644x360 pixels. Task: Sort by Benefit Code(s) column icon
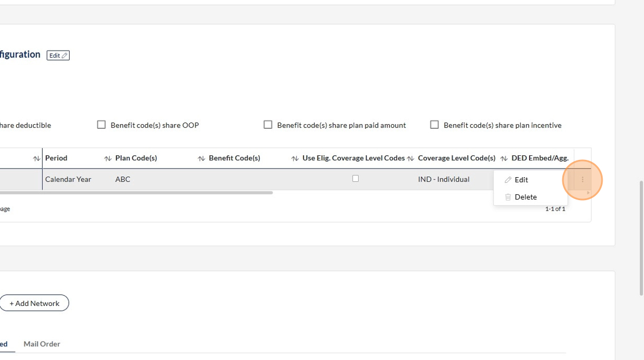point(201,158)
